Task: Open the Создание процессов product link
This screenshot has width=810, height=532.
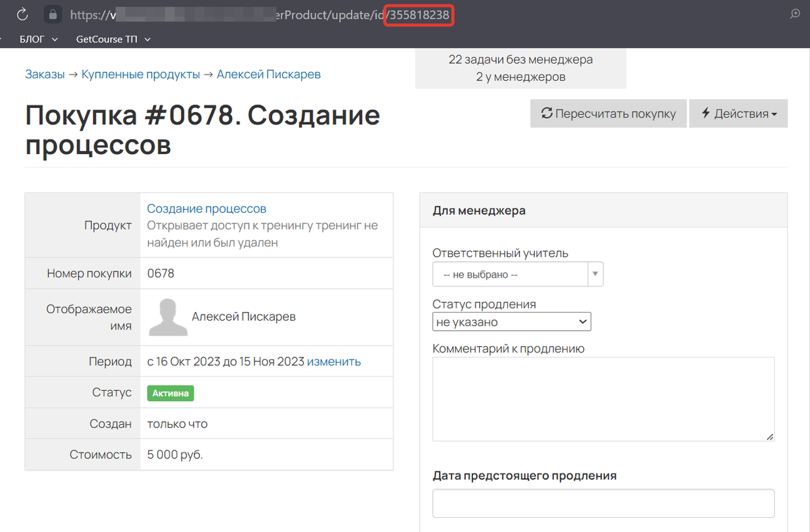Action: (207, 209)
